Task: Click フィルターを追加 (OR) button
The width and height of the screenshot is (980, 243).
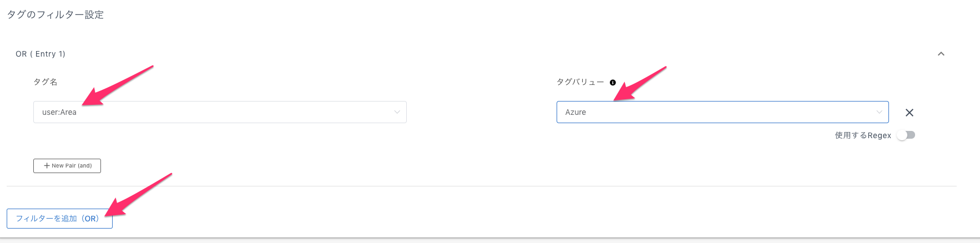Action: [59, 219]
